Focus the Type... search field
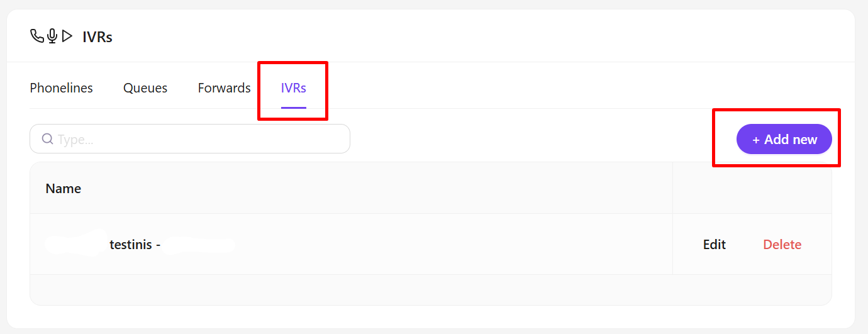This screenshot has width=868, height=334. point(201,138)
